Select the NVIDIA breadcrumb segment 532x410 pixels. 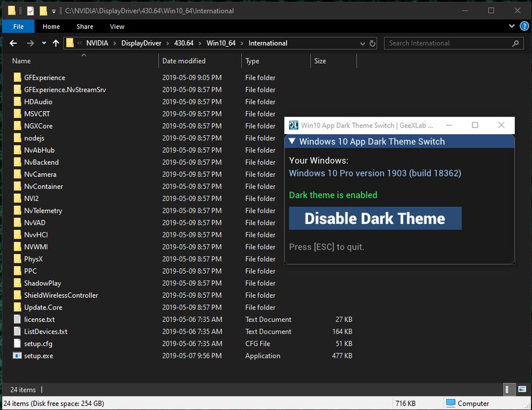(97, 43)
